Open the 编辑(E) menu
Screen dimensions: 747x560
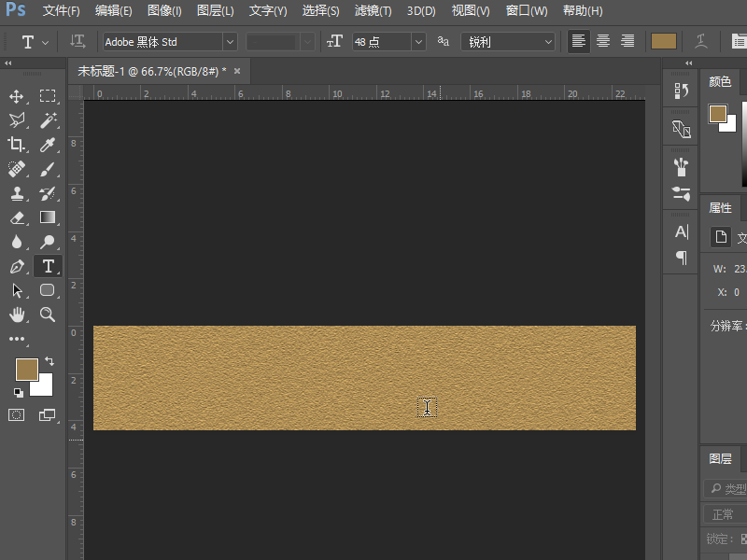113,10
